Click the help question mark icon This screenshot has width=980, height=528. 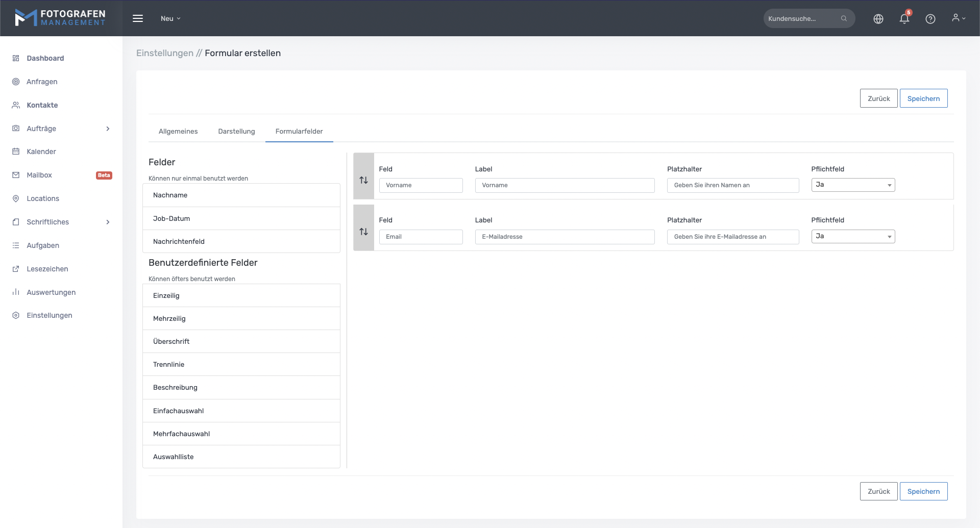(x=930, y=19)
